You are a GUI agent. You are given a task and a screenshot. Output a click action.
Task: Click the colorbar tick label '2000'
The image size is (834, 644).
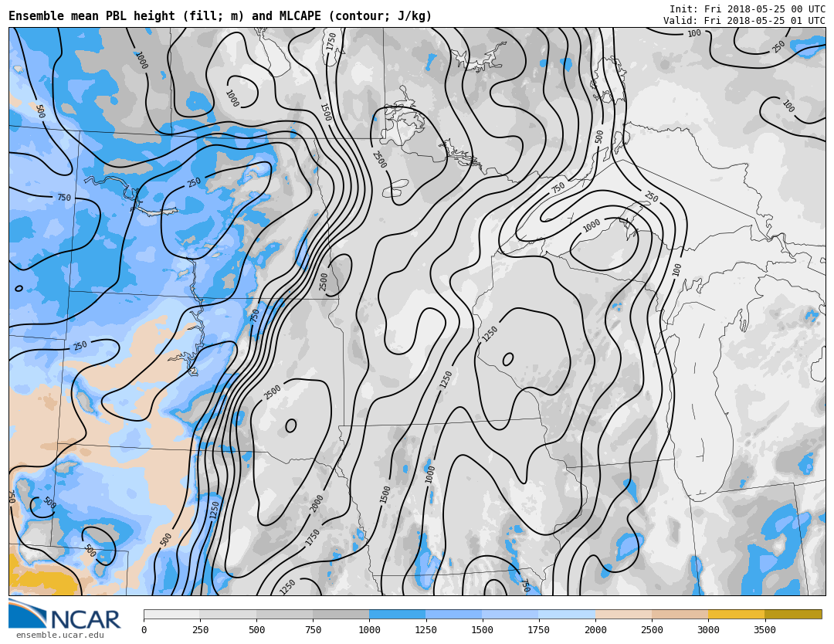pos(595,630)
